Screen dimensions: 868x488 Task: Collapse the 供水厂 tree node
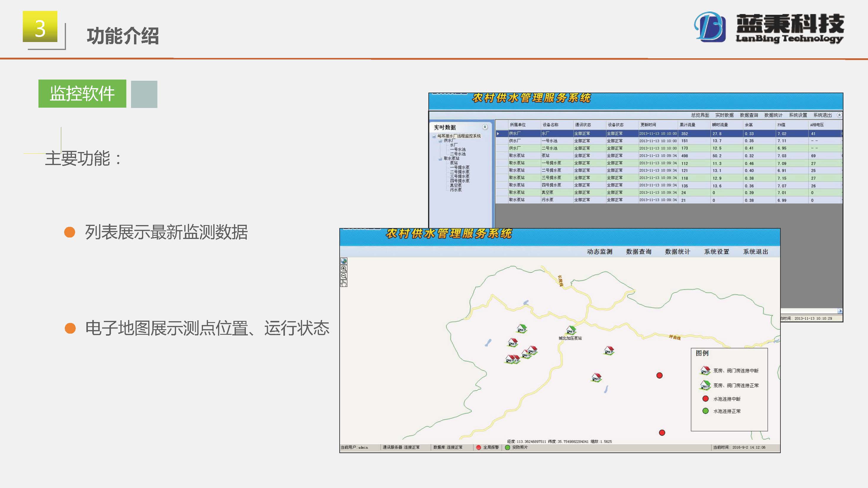tap(440, 141)
